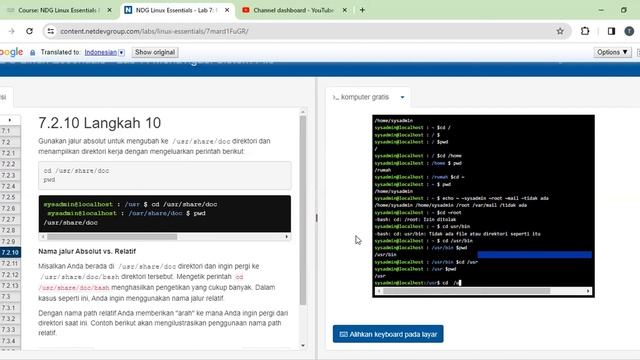Open a new browser tab
Screen dimensions: 640x360
point(362,10)
